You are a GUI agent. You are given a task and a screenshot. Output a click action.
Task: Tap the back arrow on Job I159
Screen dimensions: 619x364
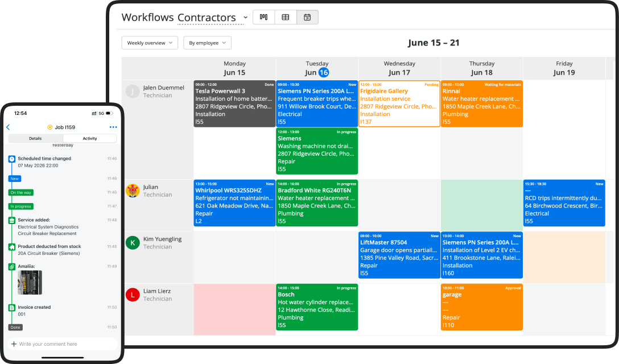click(8, 127)
